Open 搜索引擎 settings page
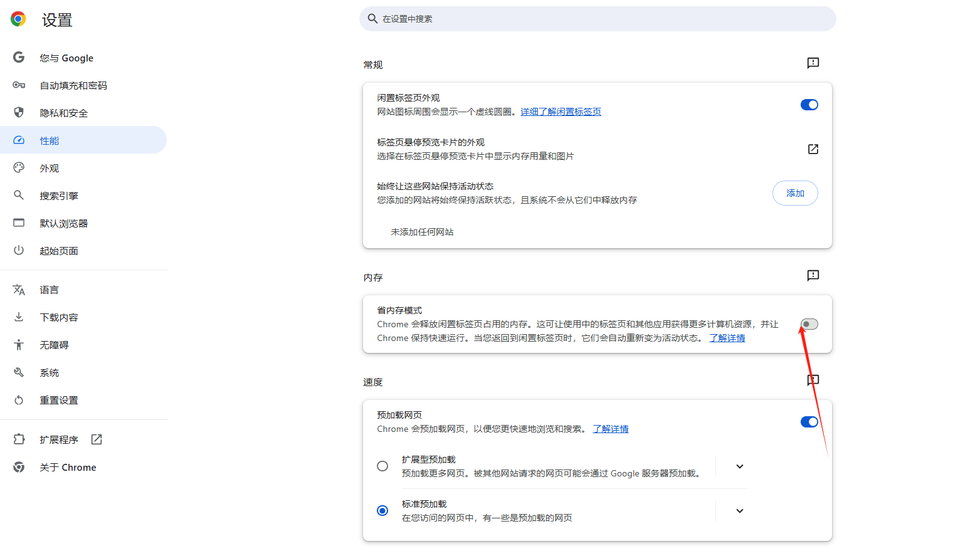Image resolution: width=980 pixels, height=556 pixels. point(83,196)
